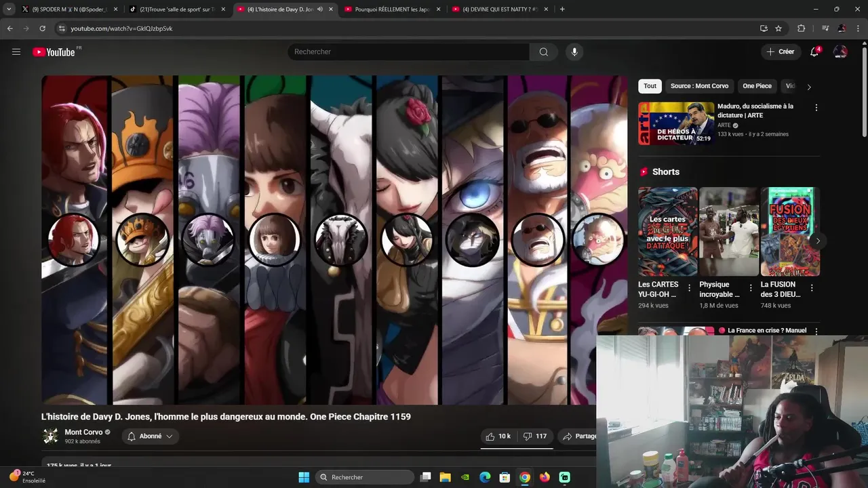Open the notifications bell
Viewport: 868px width, 488px height.
click(814, 52)
